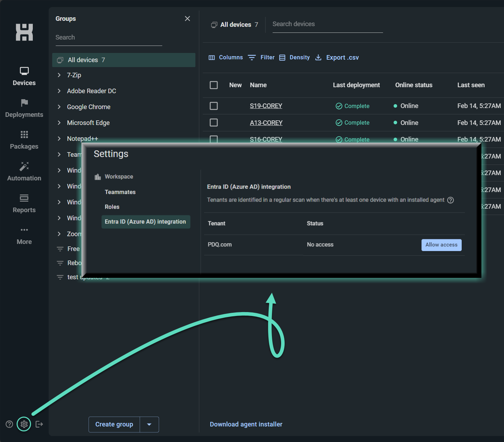The height and width of the screenshot is (442, 504).
Task: Click the Groups search field
Action: pyautogui.click(x=109, y=37)
